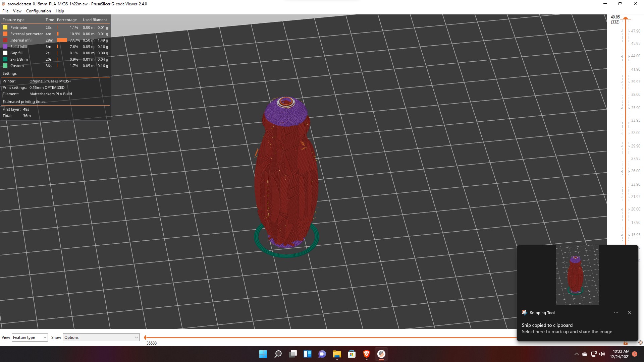Toggle Skirt/Brim visibility in legend
The height and width of the screenshot is (362, 644).
[x=19, y=59]
